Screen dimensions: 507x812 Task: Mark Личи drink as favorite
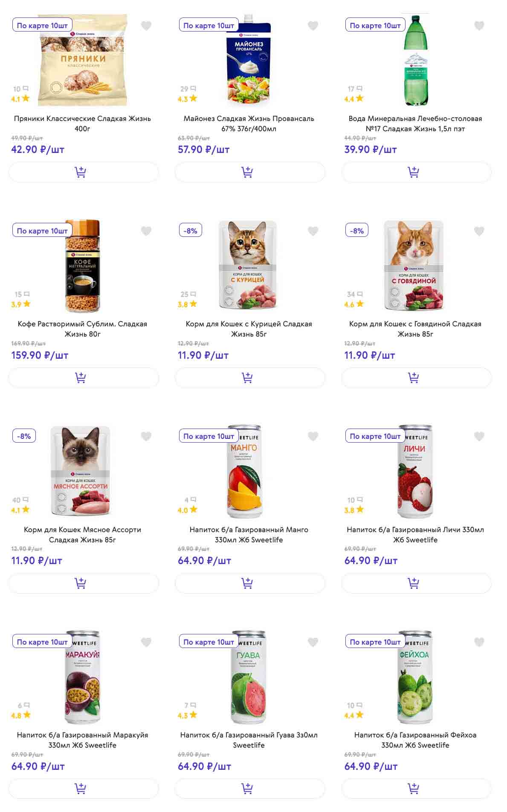(479, 436)
